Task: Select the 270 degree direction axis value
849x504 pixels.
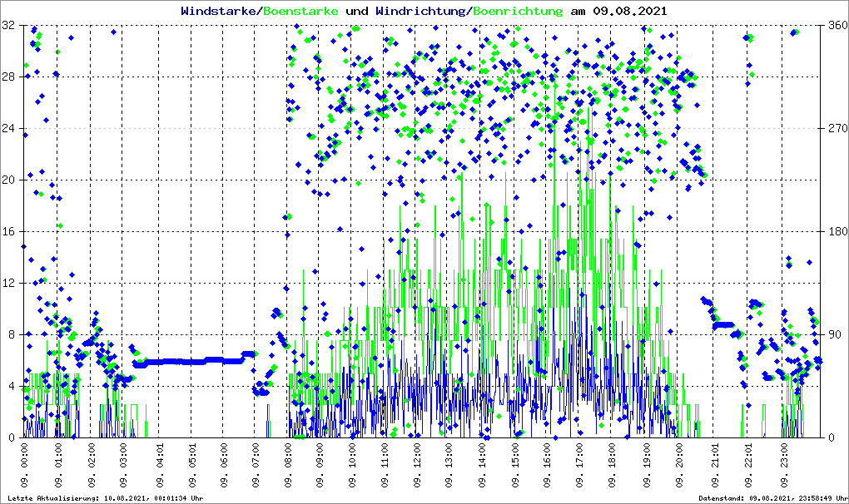Action: tap(837, 129)
